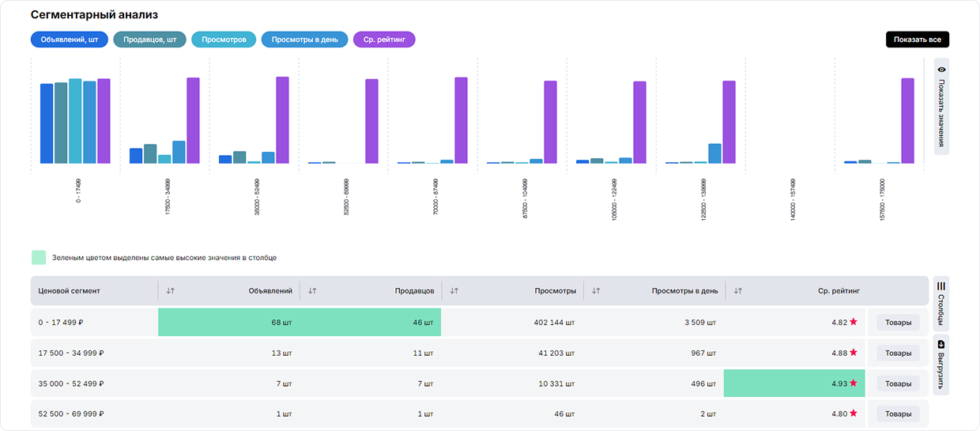Viewport: 980px width, 431px height.
Task: Toggle the Ср. рейтинг series chip
Action: (x=384, y=40)
